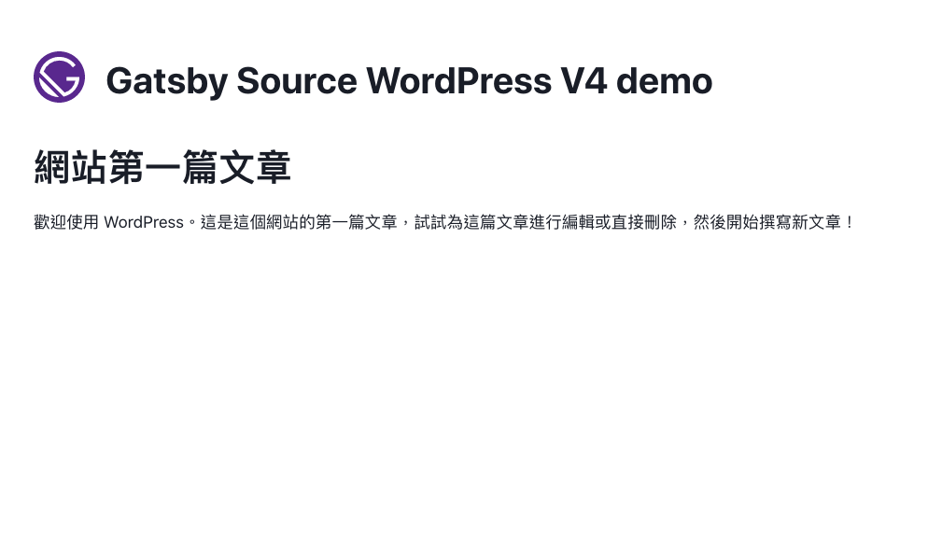Click 第一篇 in the large post heading
This screenshot has height=560, width=942.
pos(162,167)
